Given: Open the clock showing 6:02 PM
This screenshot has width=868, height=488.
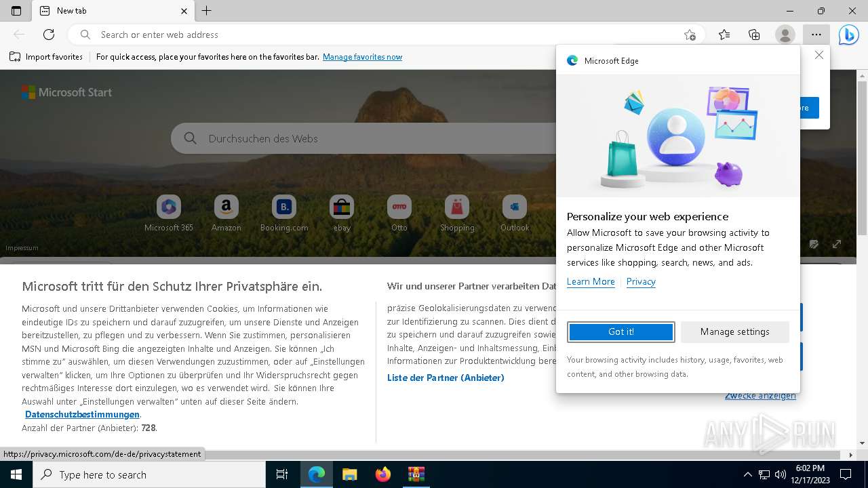Looking at the screenshot, I should pos(810,474).
